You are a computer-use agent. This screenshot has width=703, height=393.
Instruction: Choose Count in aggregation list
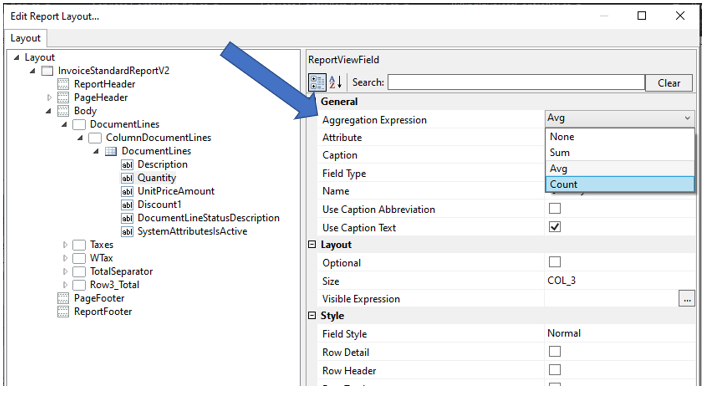pos(620,185)
